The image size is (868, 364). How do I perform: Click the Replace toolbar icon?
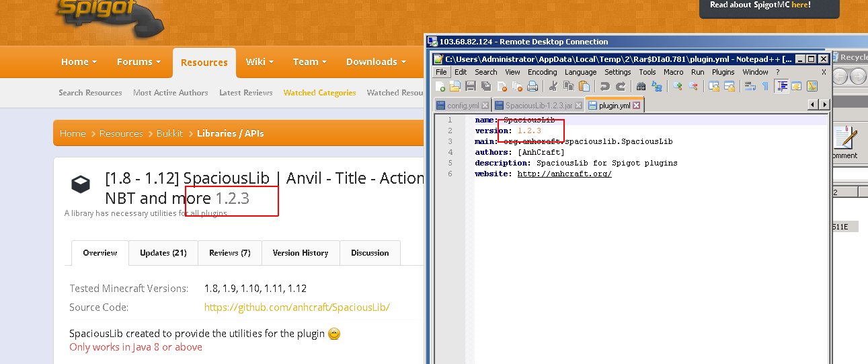click(x=656, y=86)
